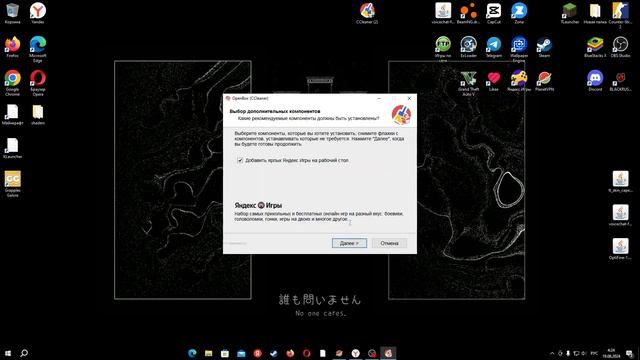The width and height of the screenshot is (640, 360).
Task: Launch the Telegram desktop shortcut
Action: pos(493,47)
